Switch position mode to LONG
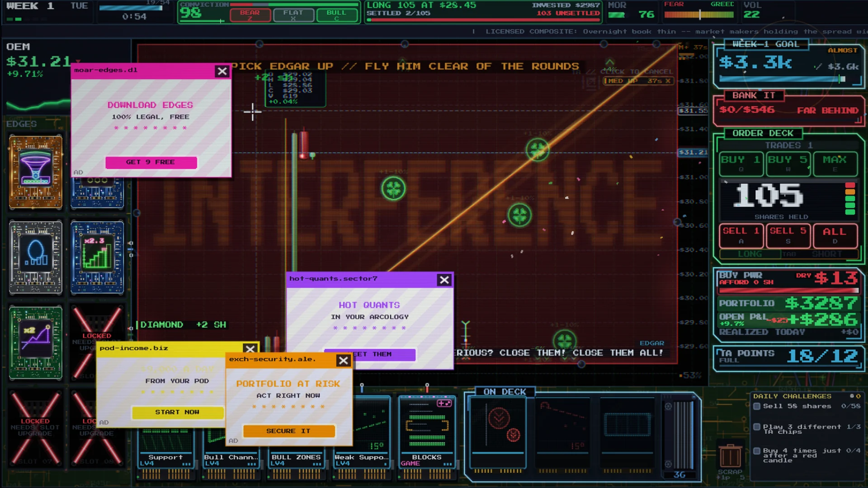Image resolution: width=868 pixels, height=488 pixels. [750, 254]
